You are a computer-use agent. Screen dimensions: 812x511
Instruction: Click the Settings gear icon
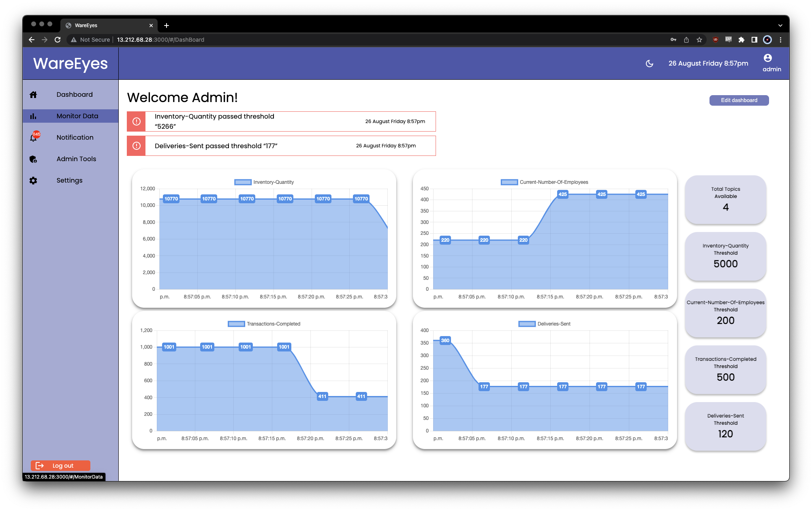coord(33,181)
